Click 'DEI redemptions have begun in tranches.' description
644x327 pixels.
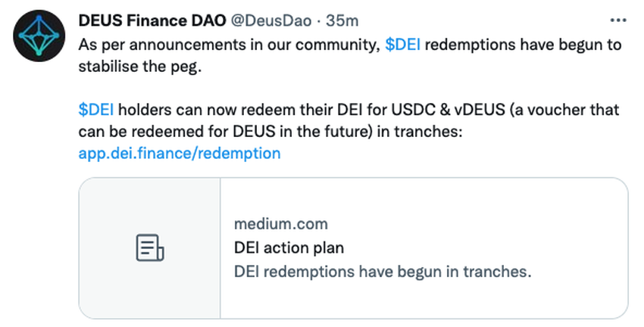[383, 271]
